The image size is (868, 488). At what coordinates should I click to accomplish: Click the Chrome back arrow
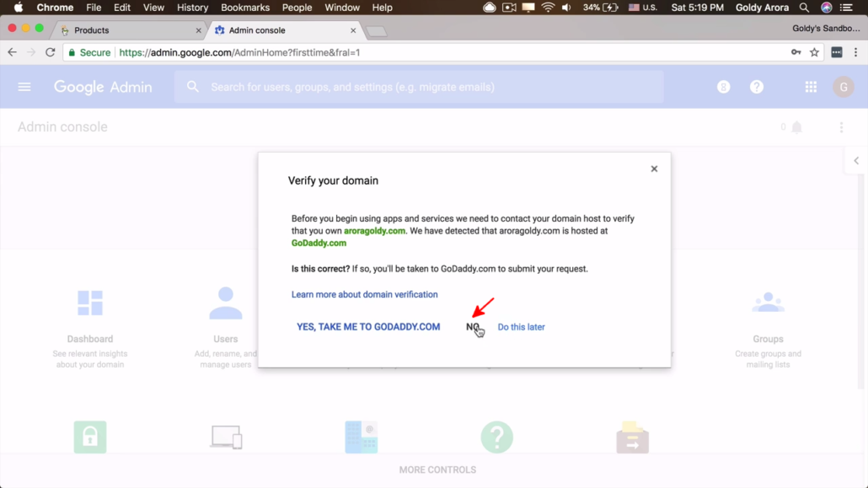click(12, 52)
